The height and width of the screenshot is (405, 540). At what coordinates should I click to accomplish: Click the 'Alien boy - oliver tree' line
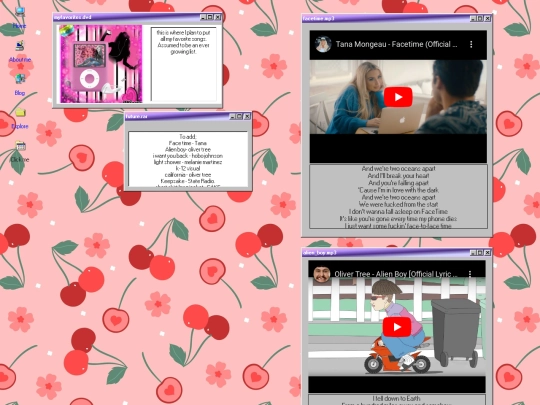(x=188, y=149)
